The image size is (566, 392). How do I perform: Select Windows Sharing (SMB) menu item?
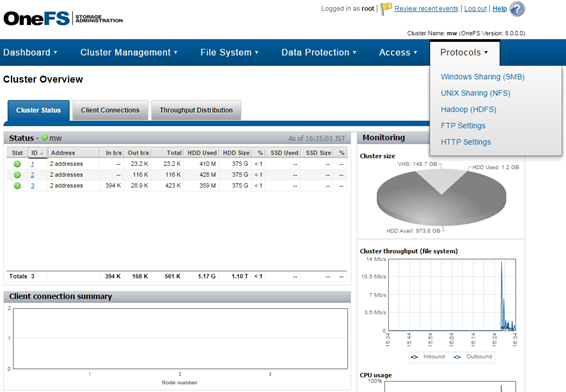click(482, 77)
